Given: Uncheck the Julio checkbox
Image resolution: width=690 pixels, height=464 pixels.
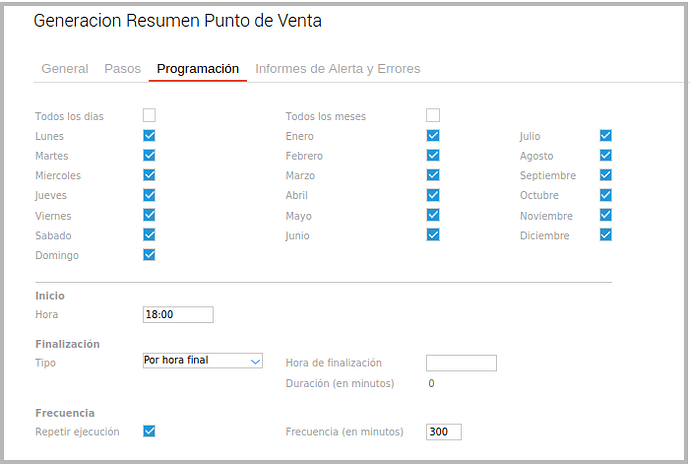Looking at the screenshot, I should coord(605,135).
